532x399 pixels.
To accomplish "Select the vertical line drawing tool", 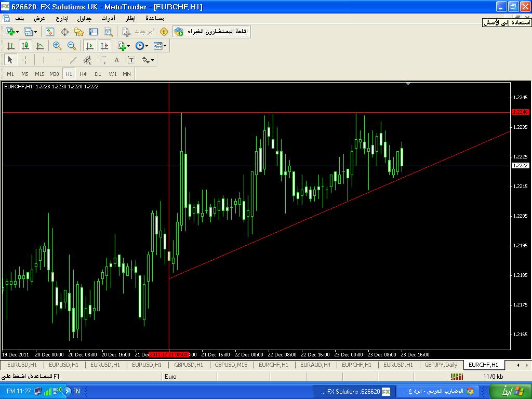I will [44, 60].
